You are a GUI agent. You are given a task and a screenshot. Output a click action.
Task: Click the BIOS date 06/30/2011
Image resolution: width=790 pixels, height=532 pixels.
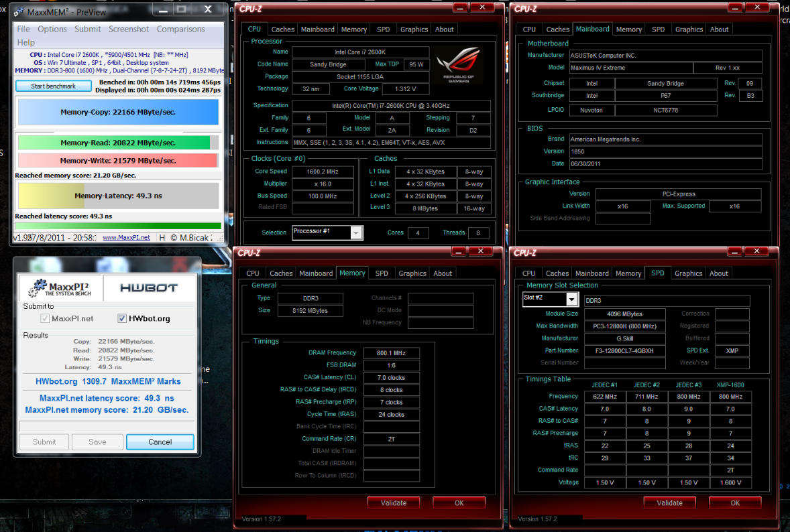(x=665, y=163)
